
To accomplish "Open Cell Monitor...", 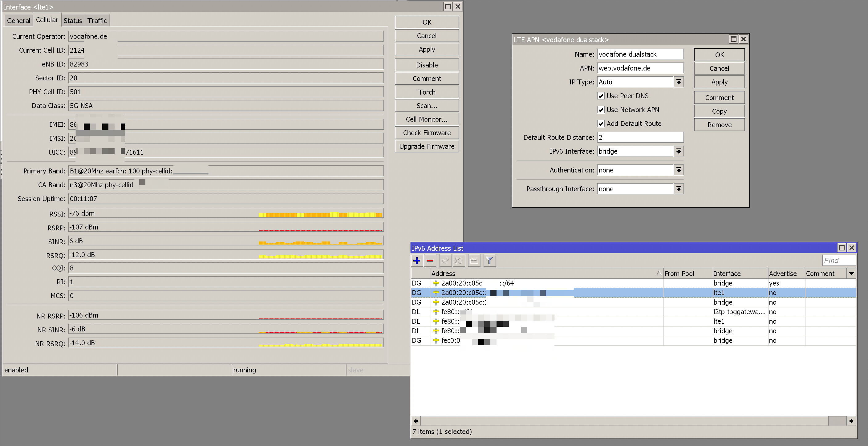I will click(427, 119).
